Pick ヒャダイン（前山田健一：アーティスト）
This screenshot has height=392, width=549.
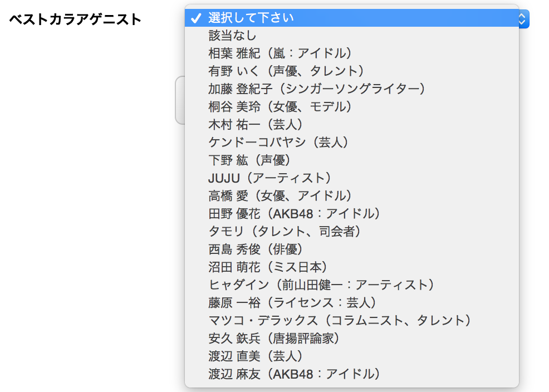pyautogui.click(x=351, y=285)
